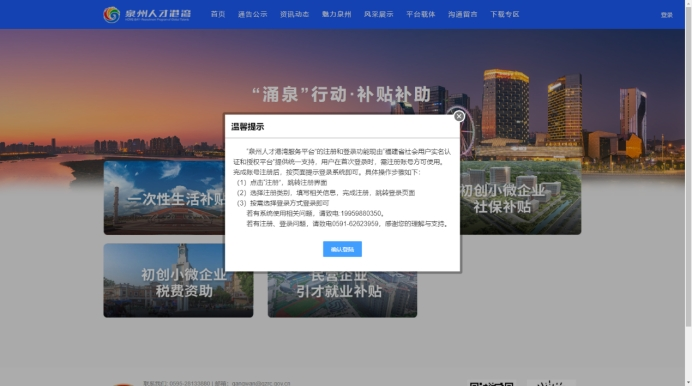Select the 初创小微企业税费资助 card
This screenshot has width=693, height=386.
(178, 280)
